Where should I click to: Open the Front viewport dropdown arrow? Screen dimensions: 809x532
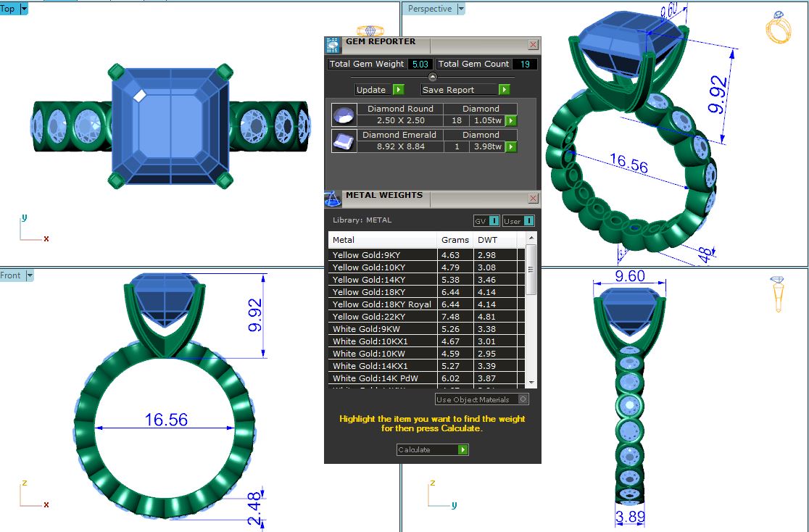tap(30, 275)
